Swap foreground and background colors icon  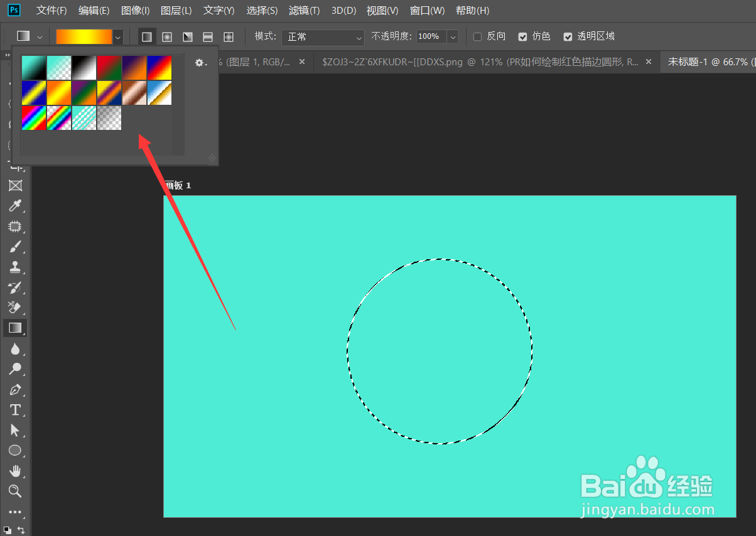point(21,530)
